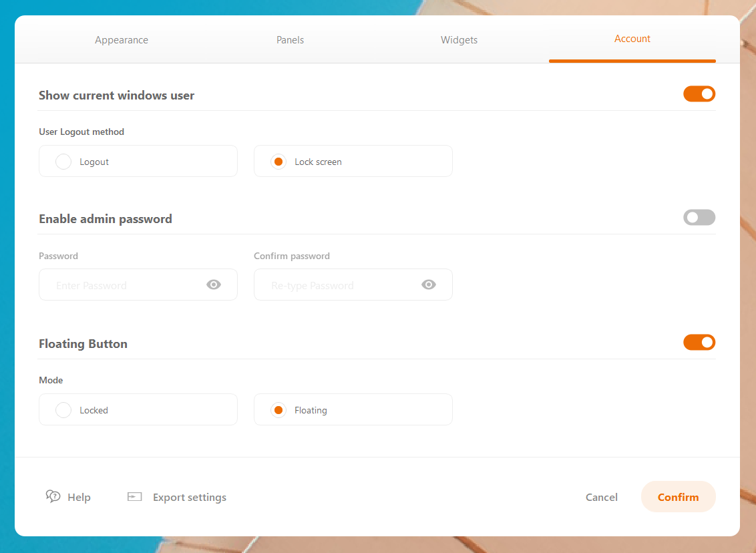
Task: Click the Cancel button
Action: tap(601, 497)
